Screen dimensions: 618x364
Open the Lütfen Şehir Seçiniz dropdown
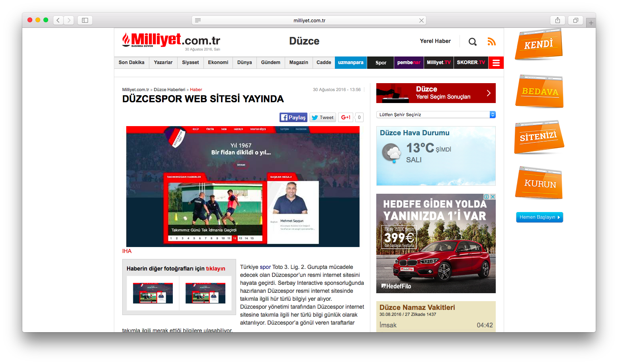click(x=436, y=115)
